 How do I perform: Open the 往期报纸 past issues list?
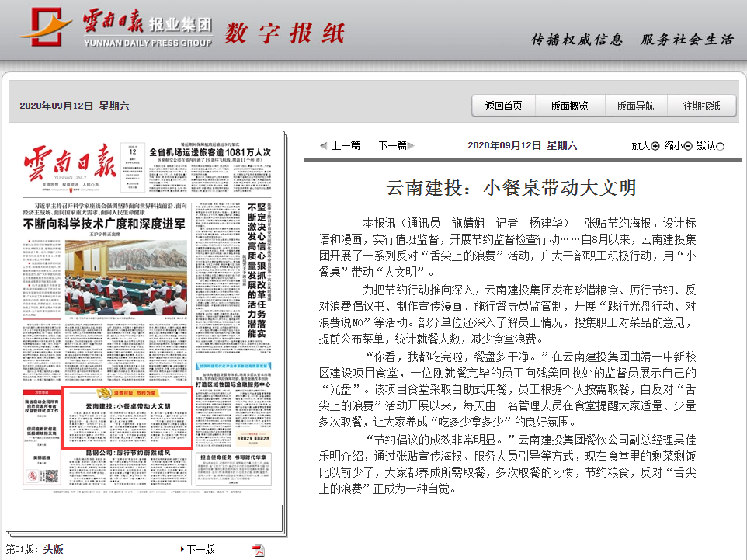(704, 105)
